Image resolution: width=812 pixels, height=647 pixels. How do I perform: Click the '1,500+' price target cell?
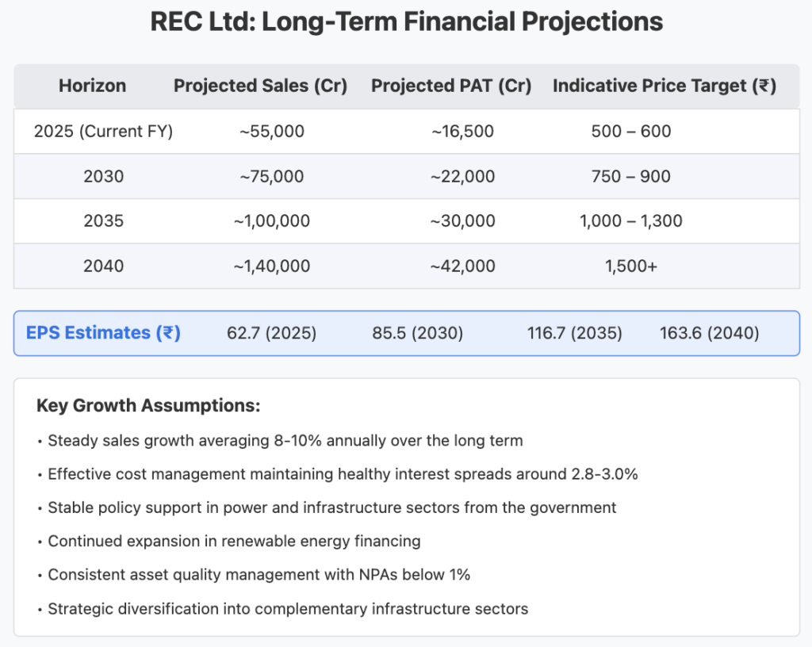pos(631,266)
